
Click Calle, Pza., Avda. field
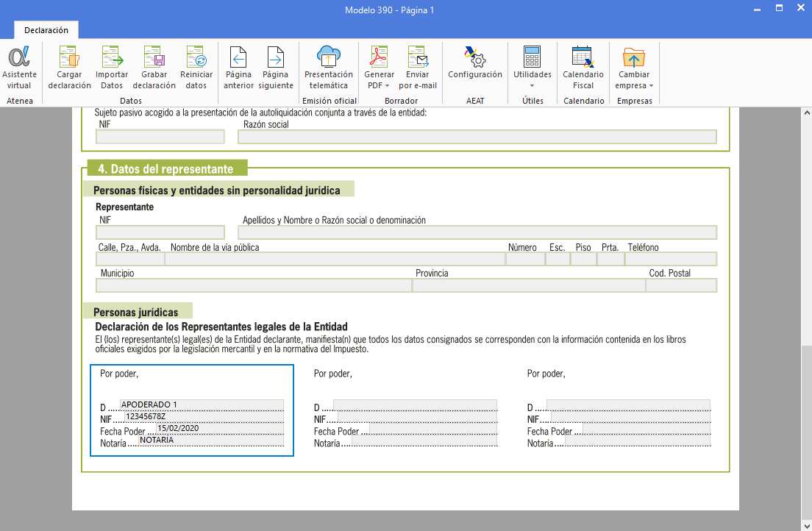click(x=130, y=258)
